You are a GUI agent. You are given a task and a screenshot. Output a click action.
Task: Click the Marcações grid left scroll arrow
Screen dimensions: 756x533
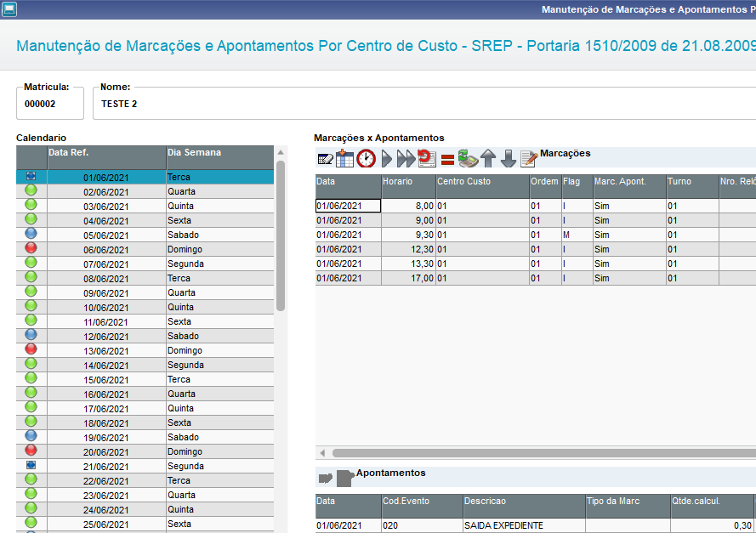[x=322, y=453]
